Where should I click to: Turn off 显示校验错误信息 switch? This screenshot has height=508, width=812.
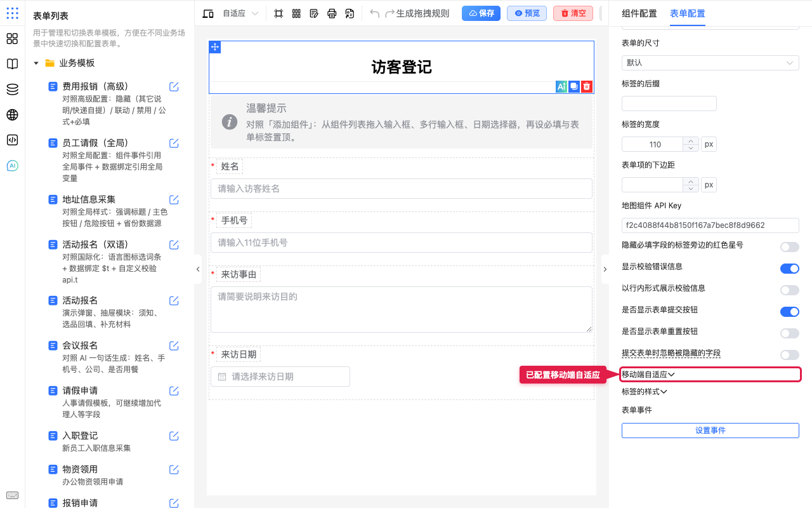point(789,269)
